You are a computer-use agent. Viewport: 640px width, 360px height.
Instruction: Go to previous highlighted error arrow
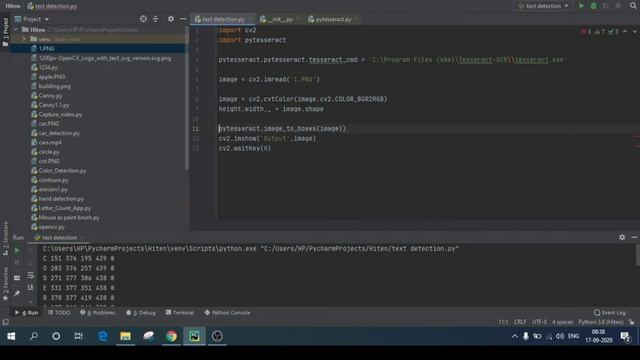625,31
